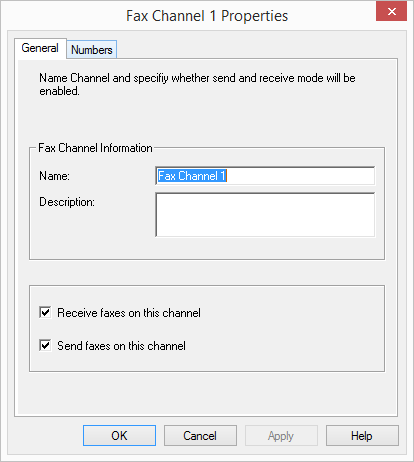
Task: Click into the Name input field
Action: 265,176
